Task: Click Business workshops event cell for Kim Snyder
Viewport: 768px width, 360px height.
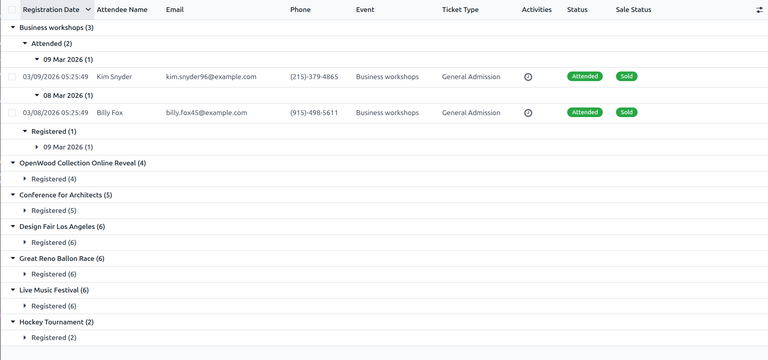Action: pyautogui.click(x=387, y=77)
